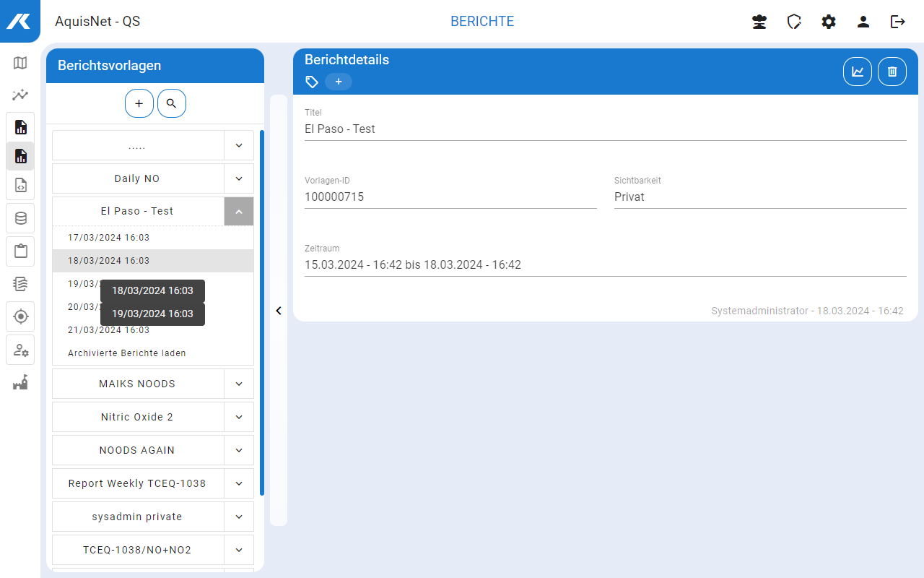
Task: Click Archivierte Berichte laden link
Action: point(127,353)
